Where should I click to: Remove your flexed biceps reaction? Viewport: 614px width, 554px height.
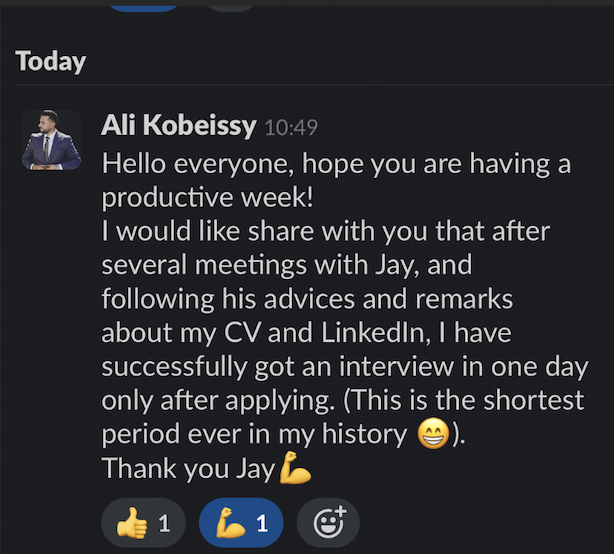point(241,522)
